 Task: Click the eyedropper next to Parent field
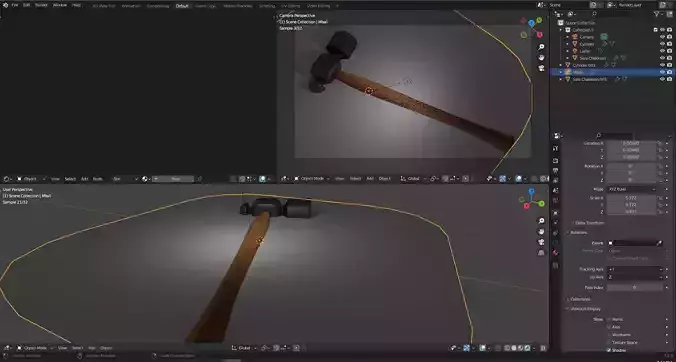(659, 243)
